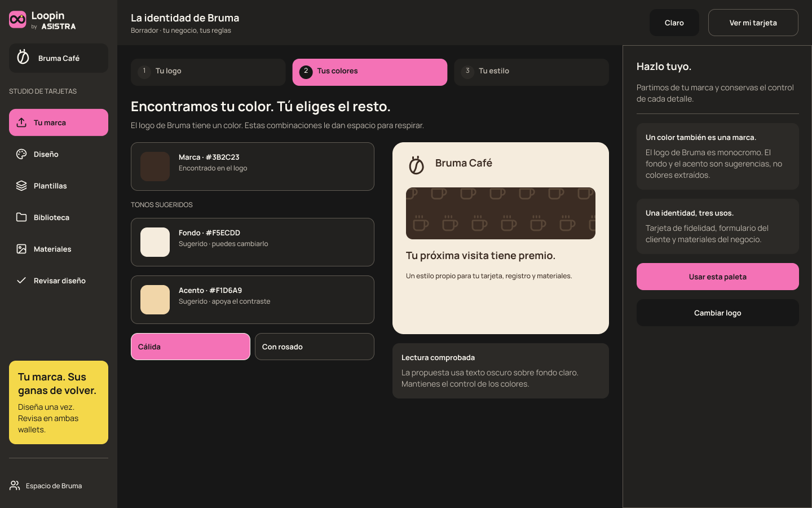Click the Ver mi tarjeta button

coord(753,23)
